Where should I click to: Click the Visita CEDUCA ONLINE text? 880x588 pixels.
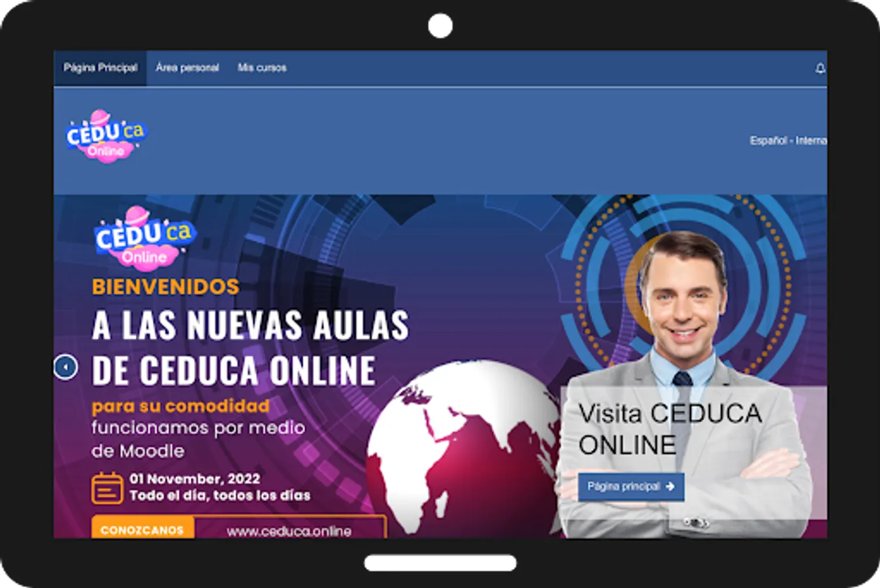(670, 429)
